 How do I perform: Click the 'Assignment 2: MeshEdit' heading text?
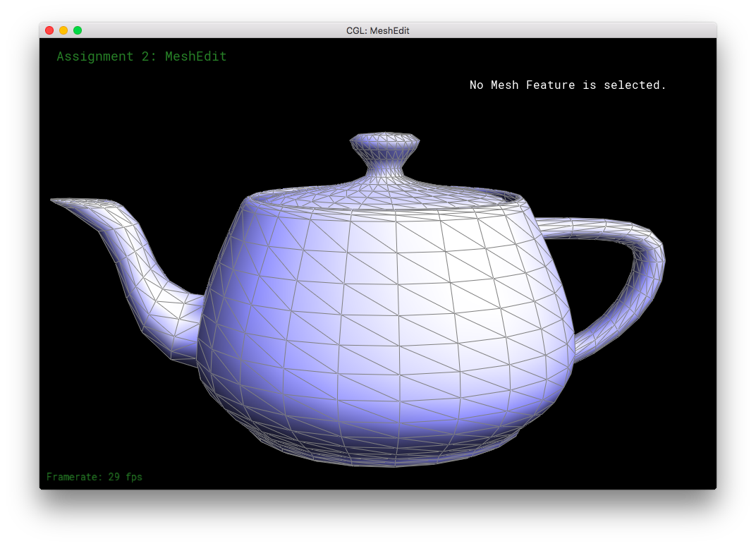click(142, 56)
